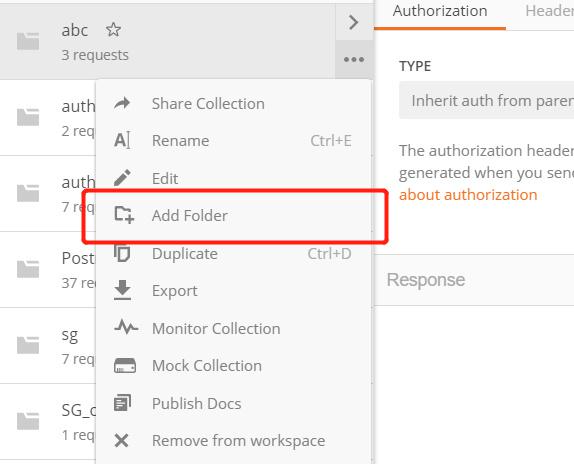The height and width of the screenshot is (464, 574).
Task: Click the Edit pencil icon
Action: [x=122, y=178]
